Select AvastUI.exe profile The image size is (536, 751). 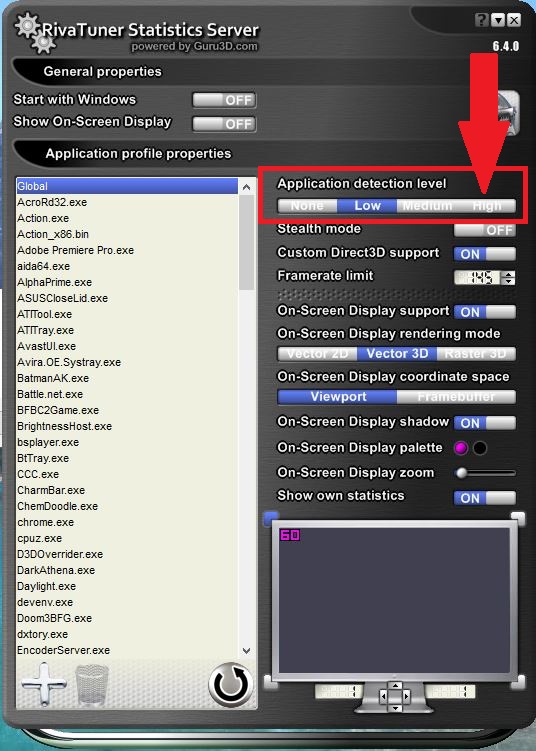[x=127, y=346]
